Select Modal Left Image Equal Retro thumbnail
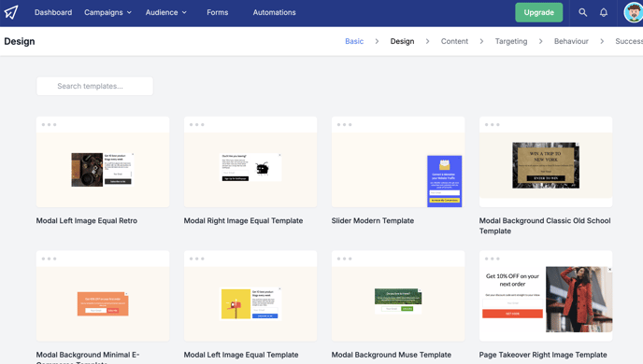Screen dimensions: 643x364 [103, 161]
